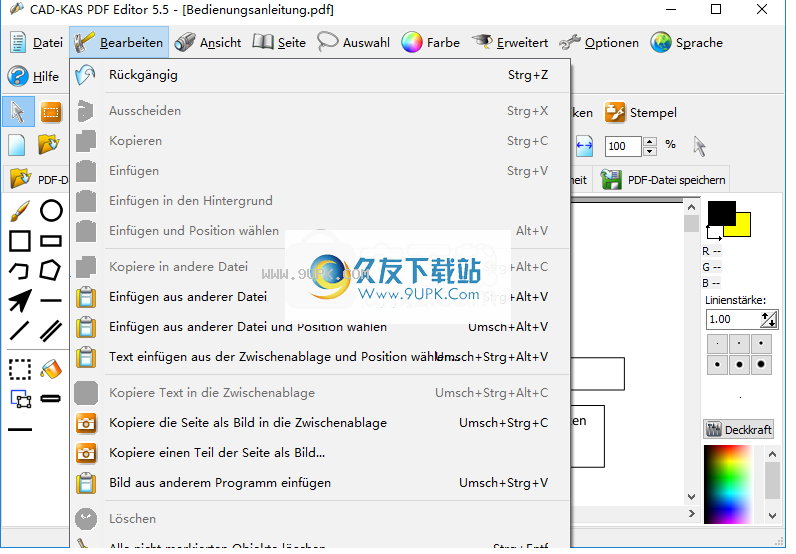Open the Optionen menu
796x554 pixels.
coord(599,43)
